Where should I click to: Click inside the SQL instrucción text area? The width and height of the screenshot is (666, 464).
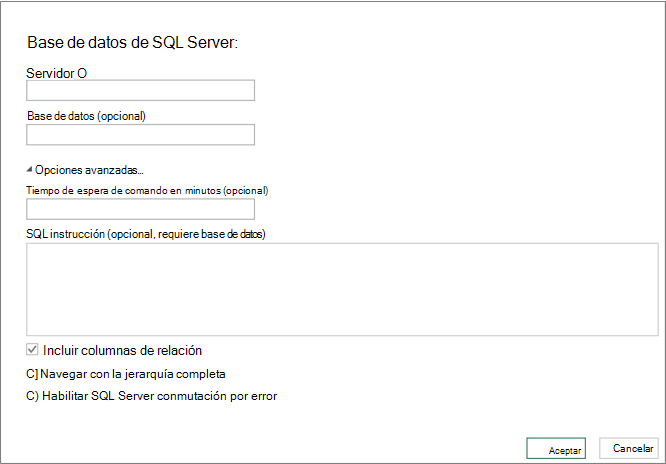tap(342, 289)
